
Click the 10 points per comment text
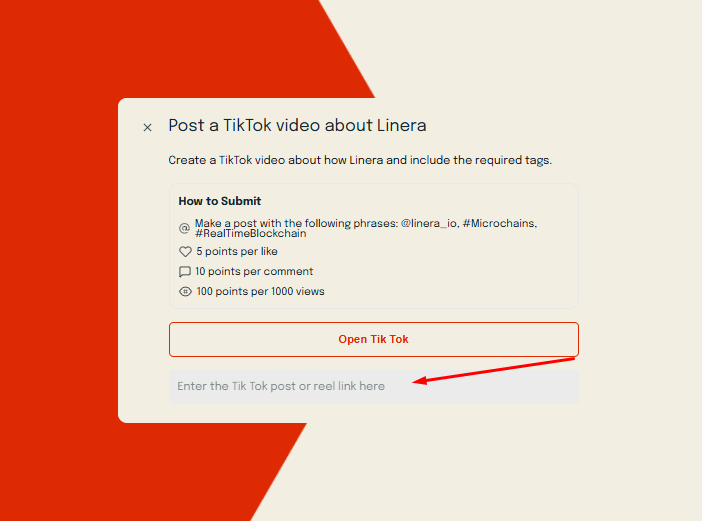pyautogui.click(x=254, y=271)
